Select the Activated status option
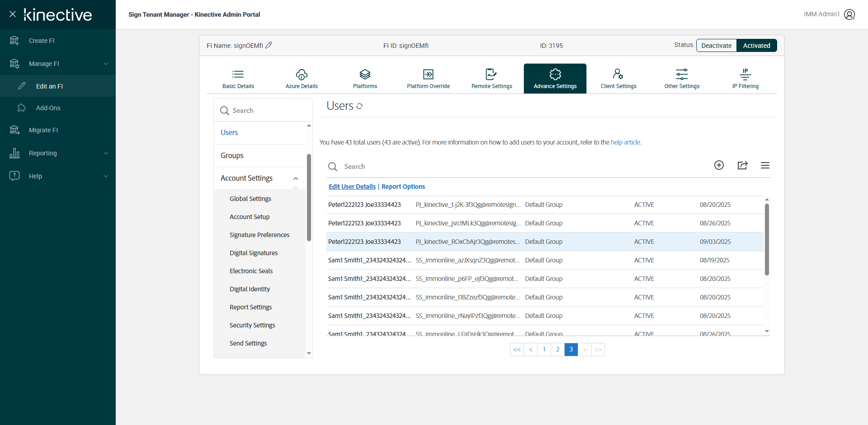Screen dimensions: 868x425 coord(756,46)
